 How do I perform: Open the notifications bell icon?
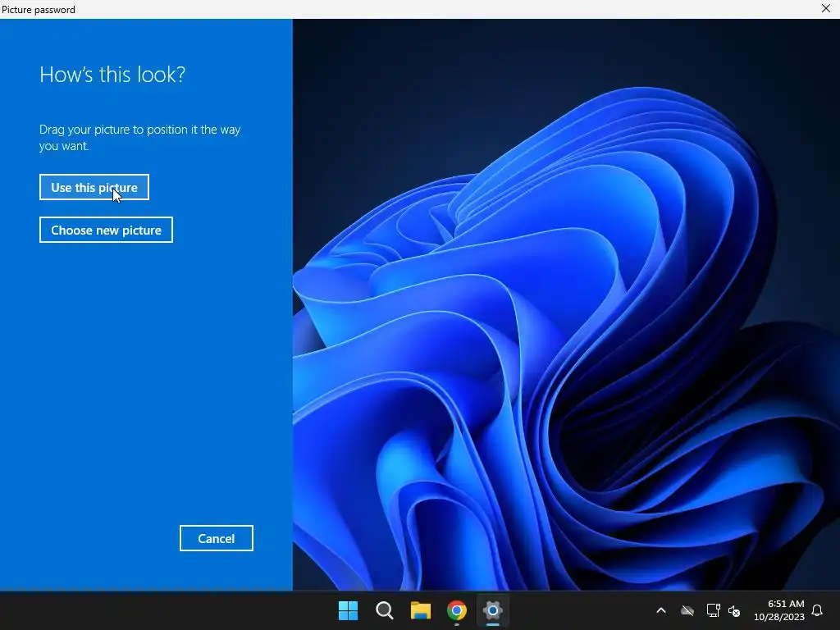coord(817,610)
